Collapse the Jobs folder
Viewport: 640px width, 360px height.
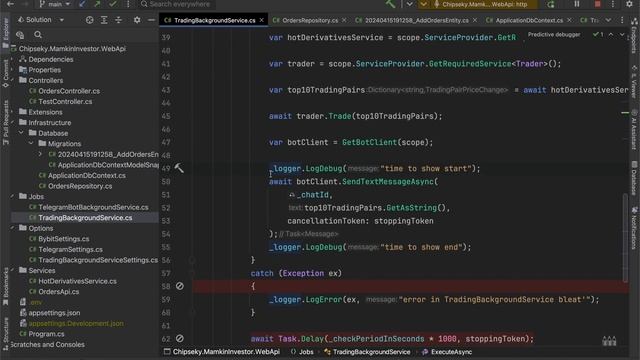12,196
